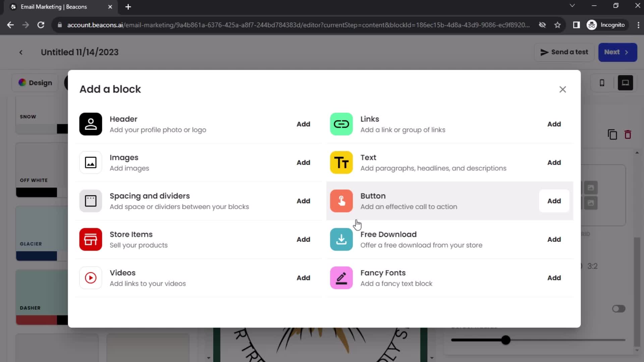This screenshot has height=362, width=644.
Task: Toggle the mobile preview mode
Action: point(602,83)
